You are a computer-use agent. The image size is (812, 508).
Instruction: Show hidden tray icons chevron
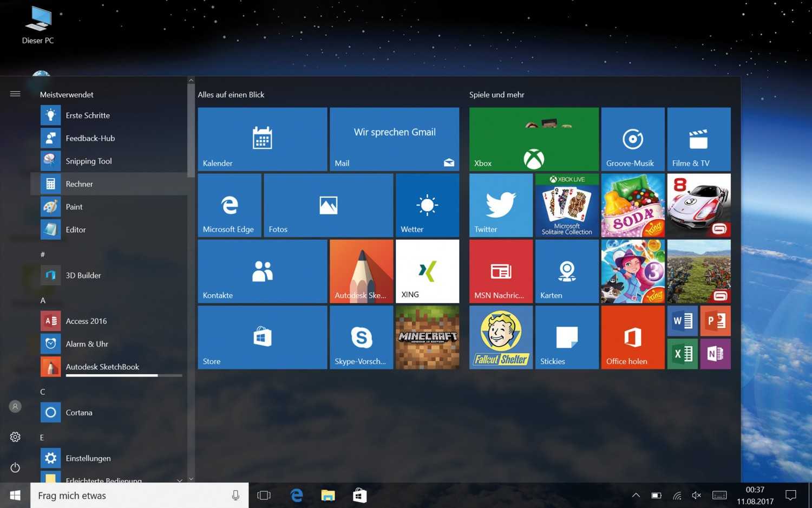(x=636, y=495)
